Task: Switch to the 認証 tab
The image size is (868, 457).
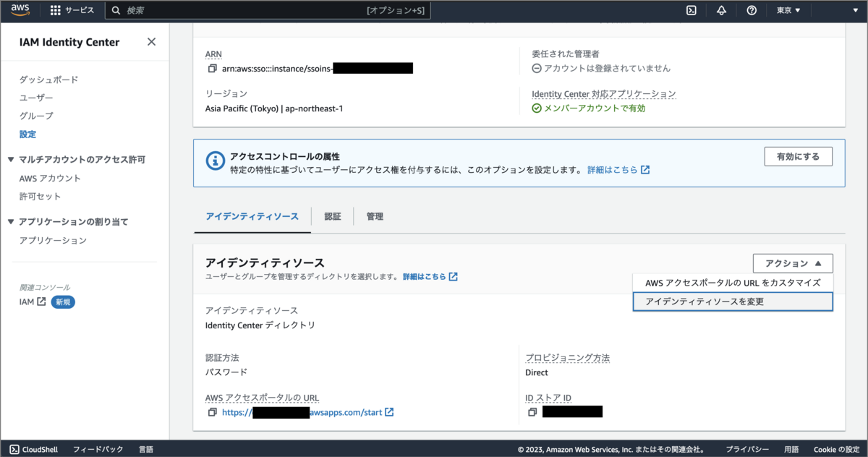Action: click(332, 216)
